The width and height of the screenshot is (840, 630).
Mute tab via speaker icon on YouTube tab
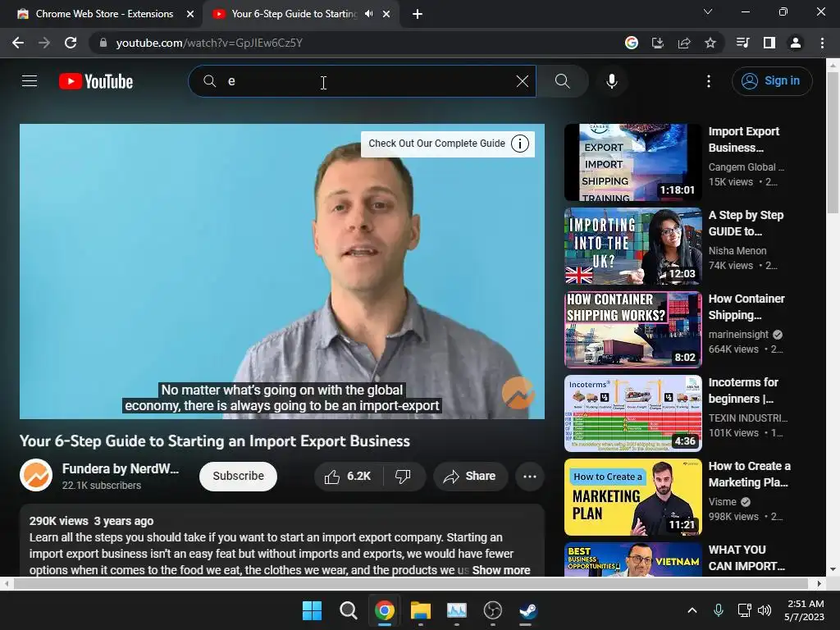pyautogui.click(x=368, y=14)
